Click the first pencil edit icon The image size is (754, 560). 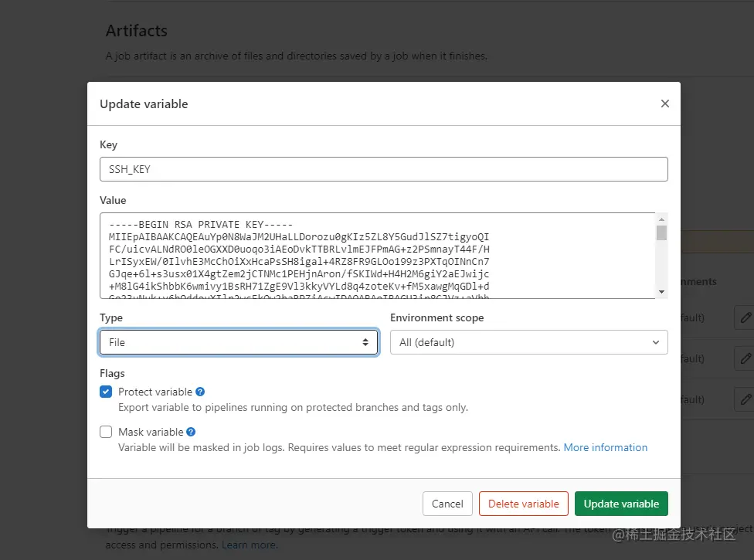pyautogui.click(x=745, y=317)
